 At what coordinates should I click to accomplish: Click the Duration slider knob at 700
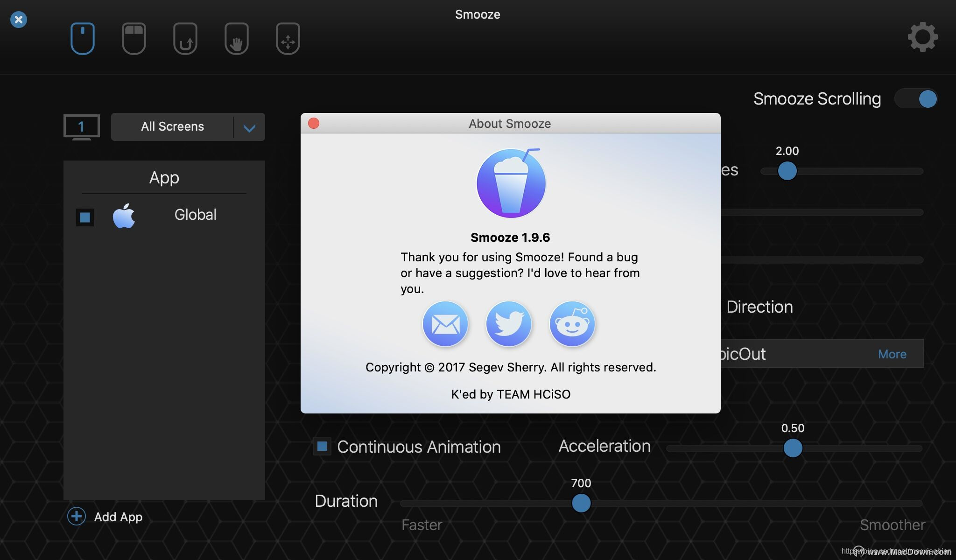[581, 503]
